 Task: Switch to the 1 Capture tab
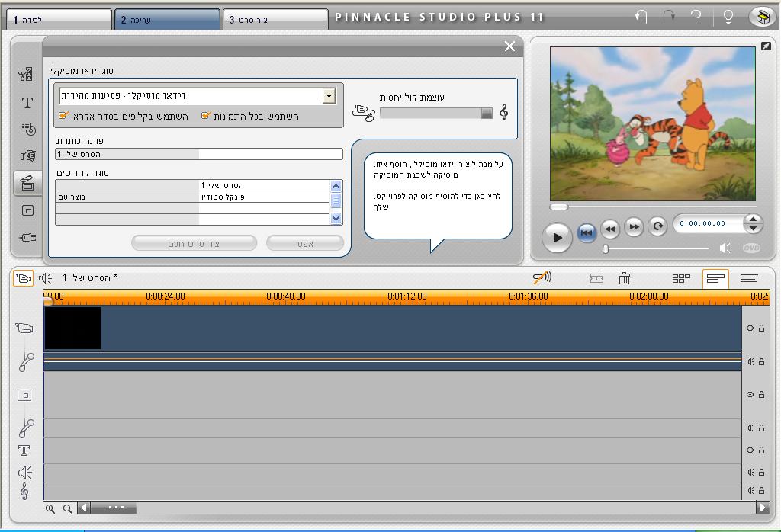tap(59, 19)
